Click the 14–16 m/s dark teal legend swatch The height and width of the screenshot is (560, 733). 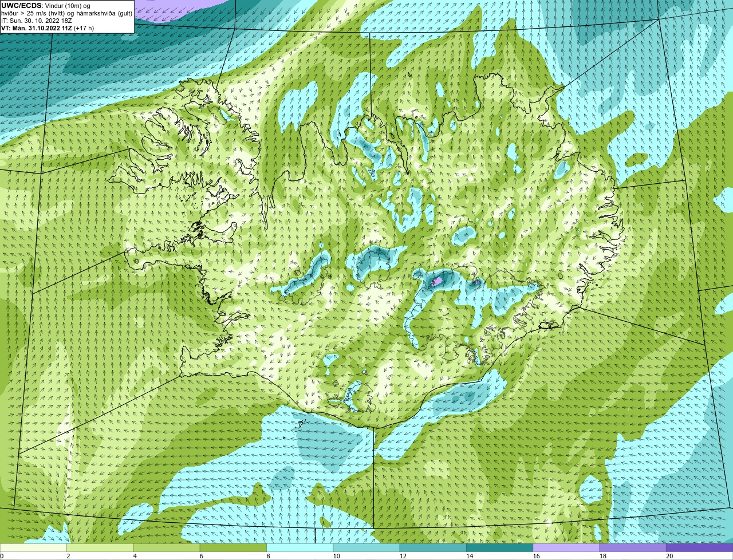(500, 547)
